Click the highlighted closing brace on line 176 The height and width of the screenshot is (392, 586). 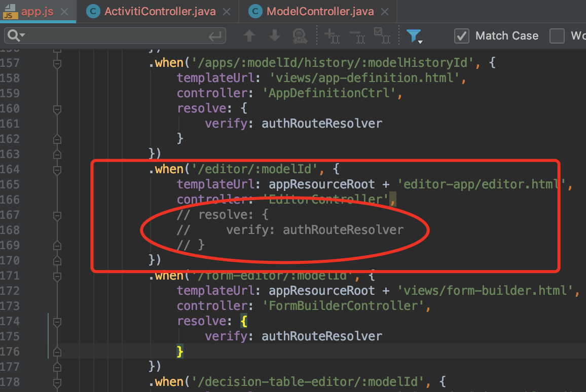tap(180, 351)
